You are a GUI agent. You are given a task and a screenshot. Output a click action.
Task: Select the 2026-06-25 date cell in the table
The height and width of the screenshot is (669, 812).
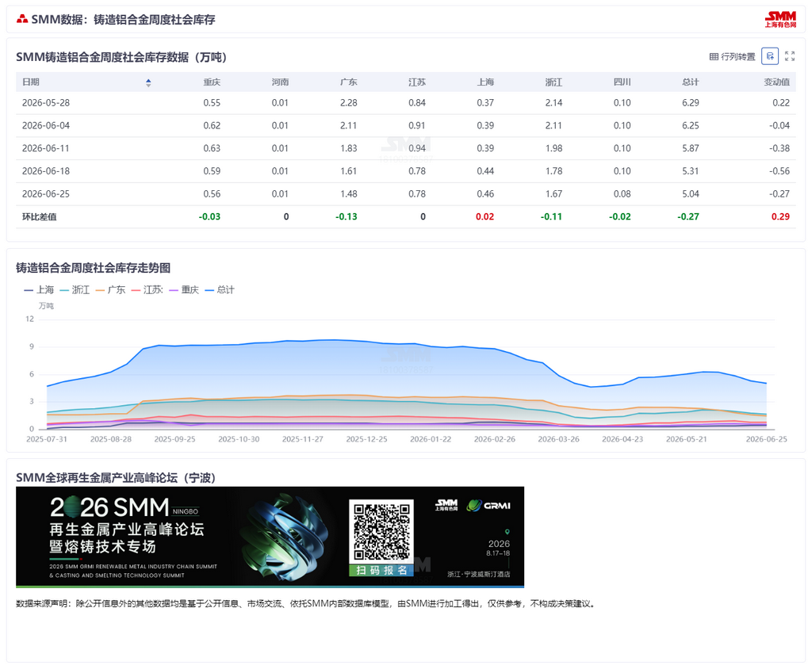[45, 193]
